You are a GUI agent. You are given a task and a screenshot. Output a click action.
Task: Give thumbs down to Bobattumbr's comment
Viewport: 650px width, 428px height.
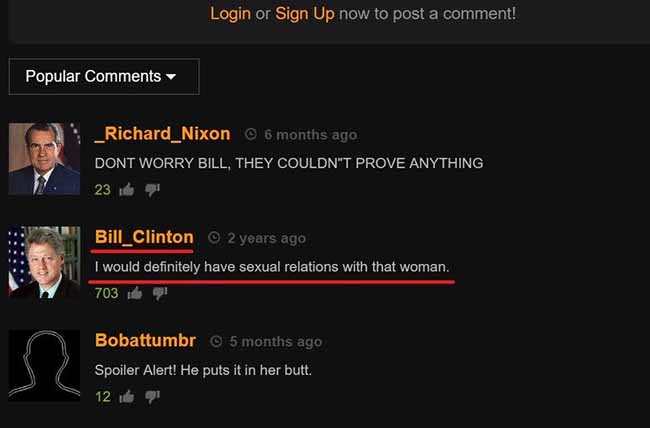[152, 397]
